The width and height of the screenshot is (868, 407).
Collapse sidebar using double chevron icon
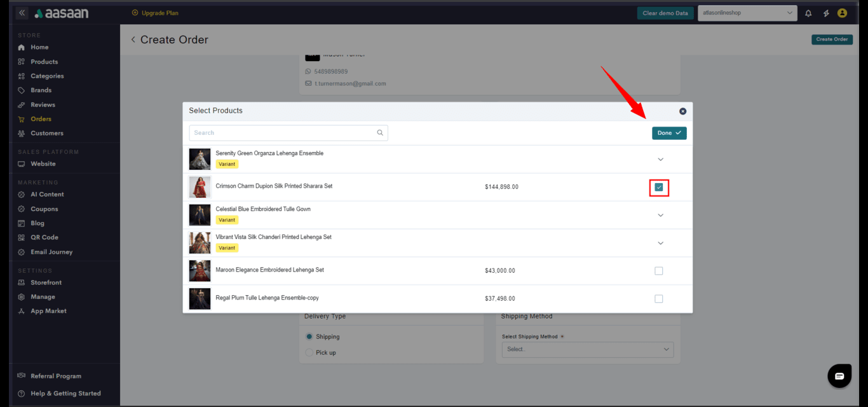point(22,13)
